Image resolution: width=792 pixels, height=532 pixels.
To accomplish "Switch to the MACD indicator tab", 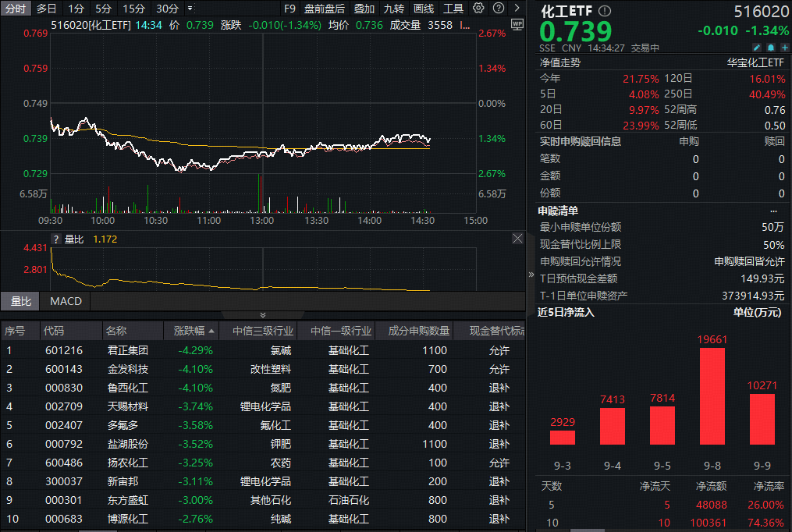I will click(66, 301).
